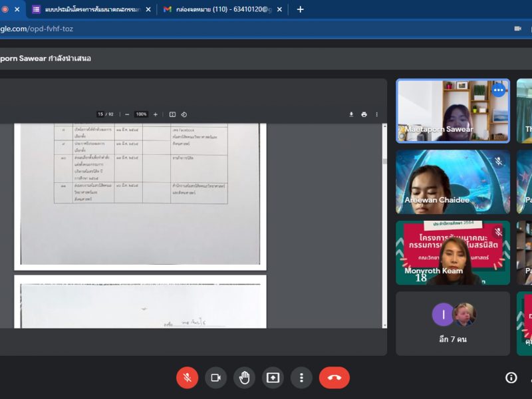
Task: Click the PDF page number field
Action: (100, 114)
